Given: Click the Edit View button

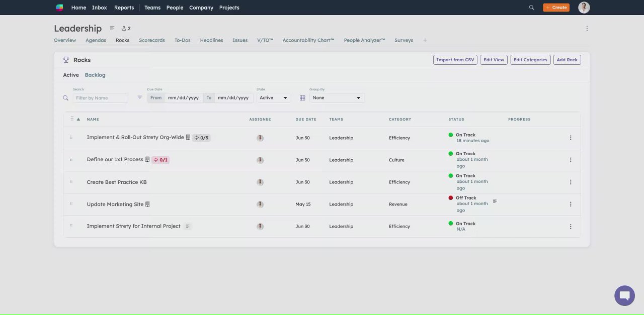Looking at the screenshot, I should pyautogui.click(x=494, y=60).
